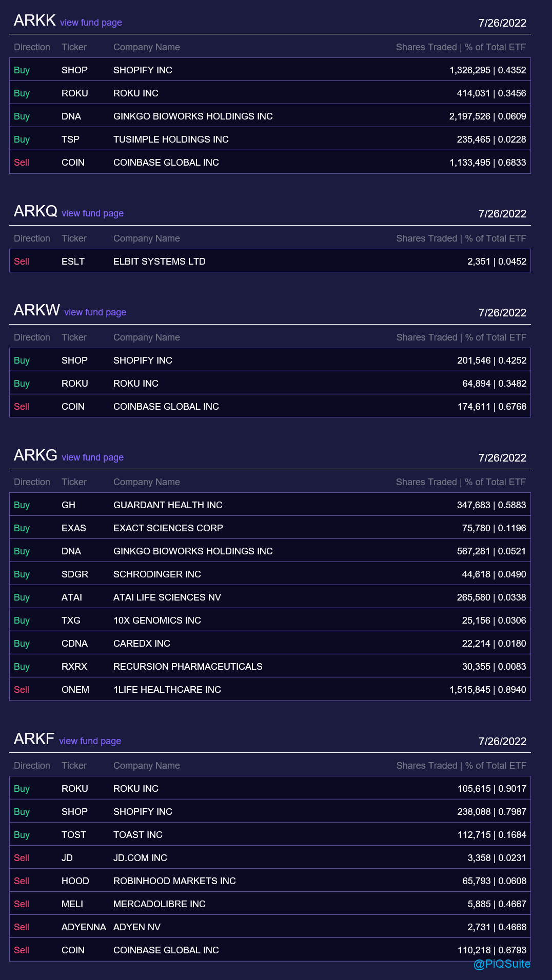The height and width of the screenshot is (980, 552).
Task: Click value 1,515,845 | 0.8940
Action: click(487, 690)
